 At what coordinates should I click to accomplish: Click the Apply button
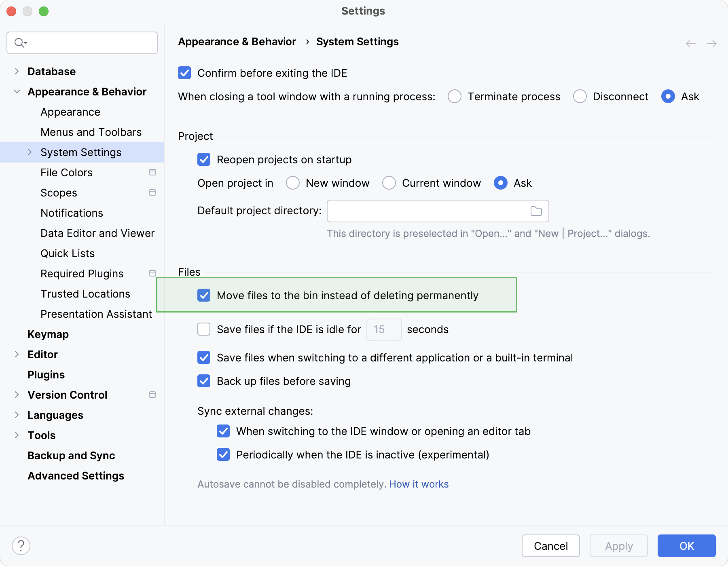click(x=618, y=546)
